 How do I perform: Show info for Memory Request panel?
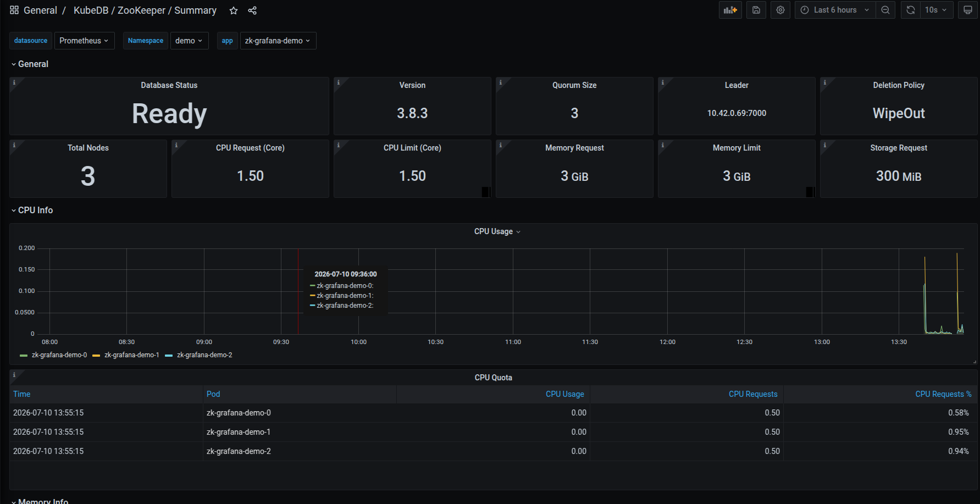point(501,145)
